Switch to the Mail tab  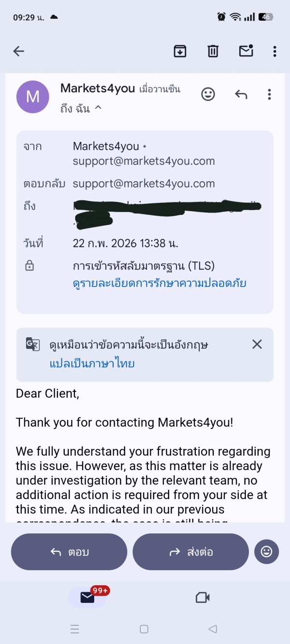[x=87, y=598]
